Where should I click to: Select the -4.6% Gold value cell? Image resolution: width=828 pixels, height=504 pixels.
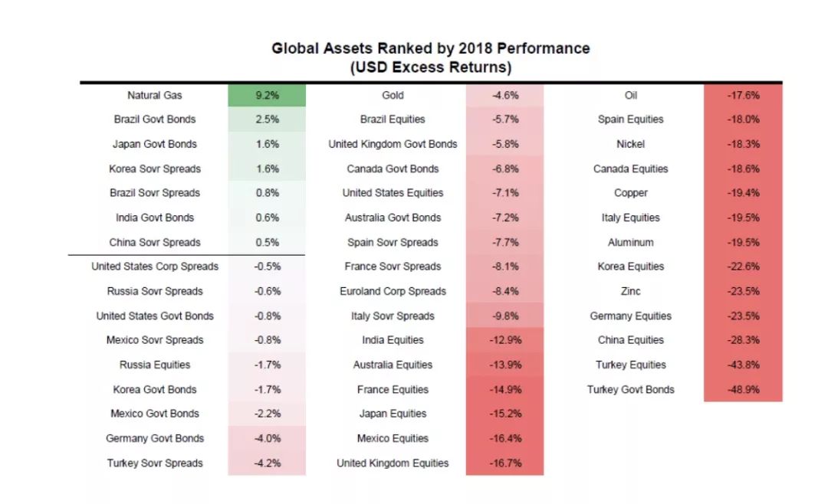[504, 96]
